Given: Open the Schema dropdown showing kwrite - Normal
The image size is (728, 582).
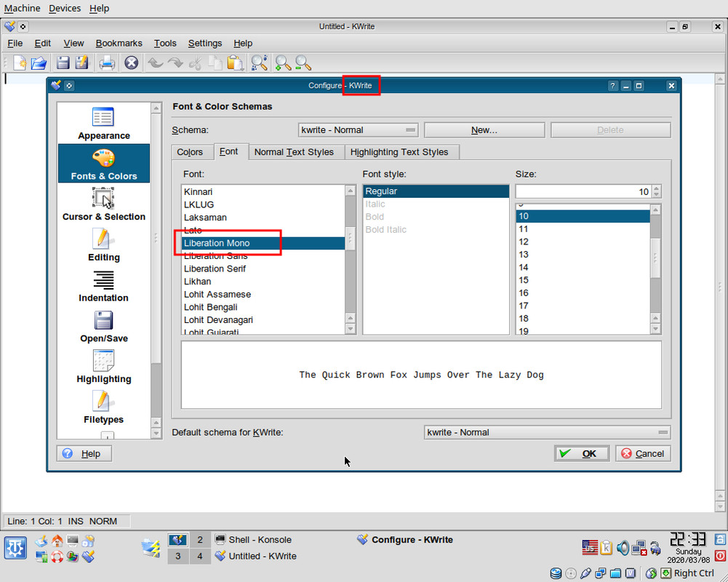Looking at the screenshot, I should [x=358, y=130].
